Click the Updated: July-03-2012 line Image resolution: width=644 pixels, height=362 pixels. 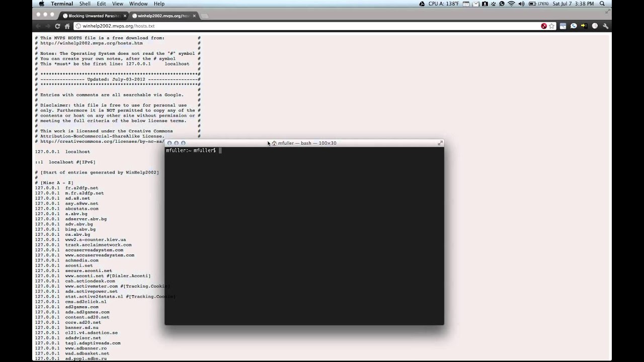[x=117, y=79]
